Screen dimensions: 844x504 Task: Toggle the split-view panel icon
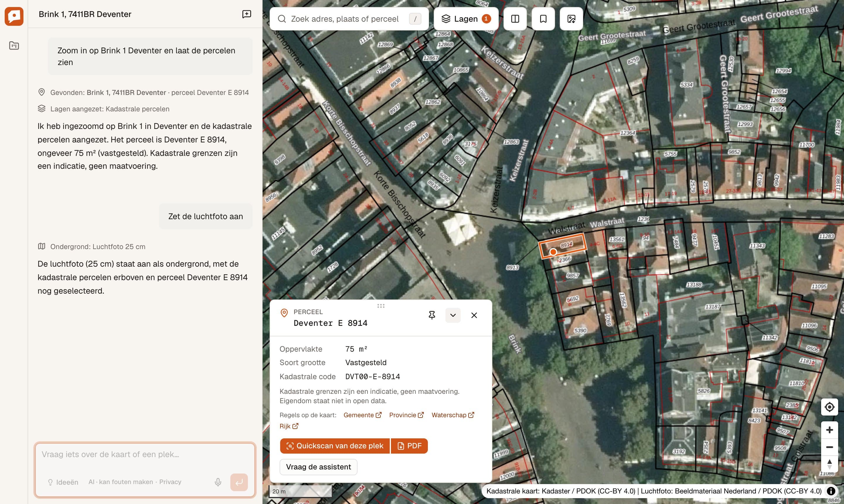515,19
